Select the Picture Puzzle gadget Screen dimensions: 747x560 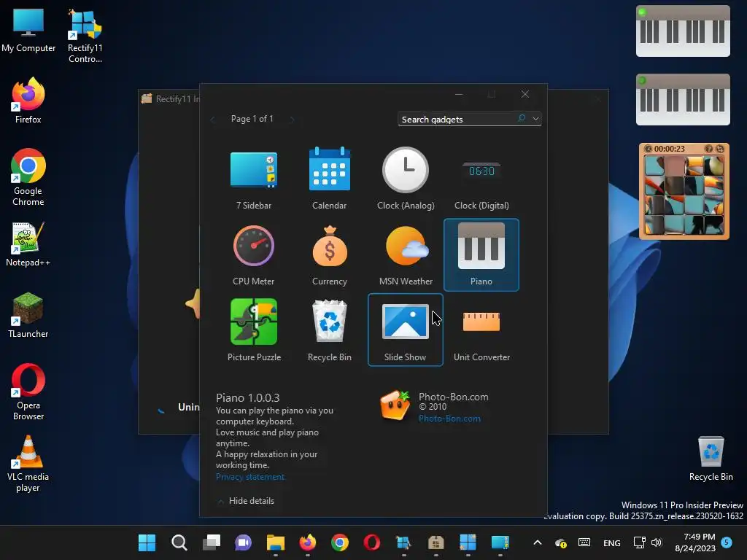(253, 330)
